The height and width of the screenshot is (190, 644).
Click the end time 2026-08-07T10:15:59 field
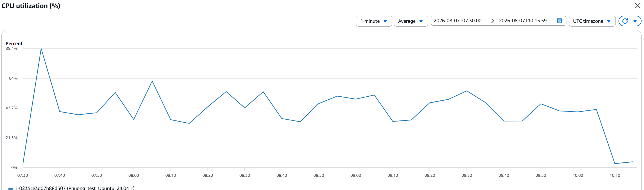click(x=523, y=21)
